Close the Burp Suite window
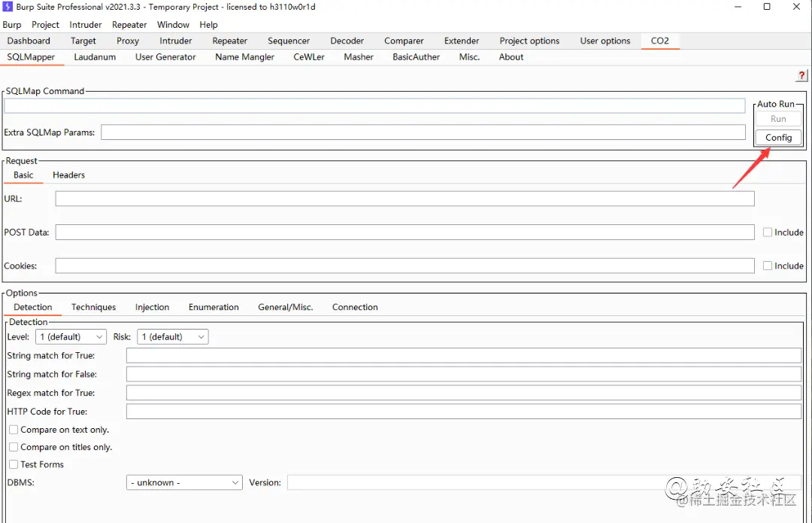Viewport: 812px width, 523px height. pyautogui.click(x=796, y=7)
